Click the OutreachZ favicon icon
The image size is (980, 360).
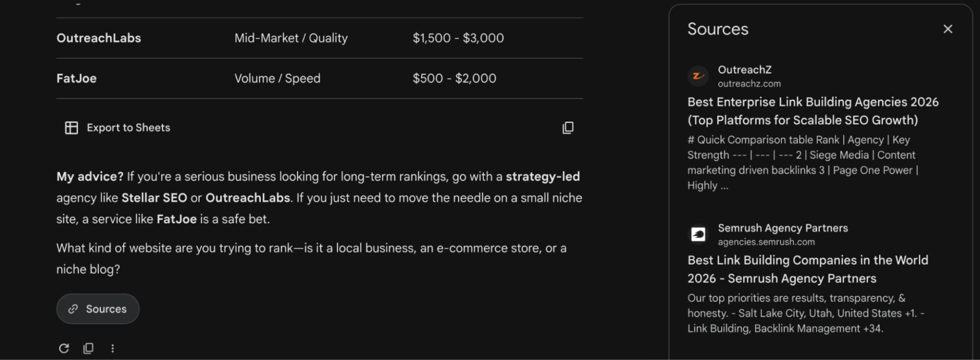pos(698,76)
